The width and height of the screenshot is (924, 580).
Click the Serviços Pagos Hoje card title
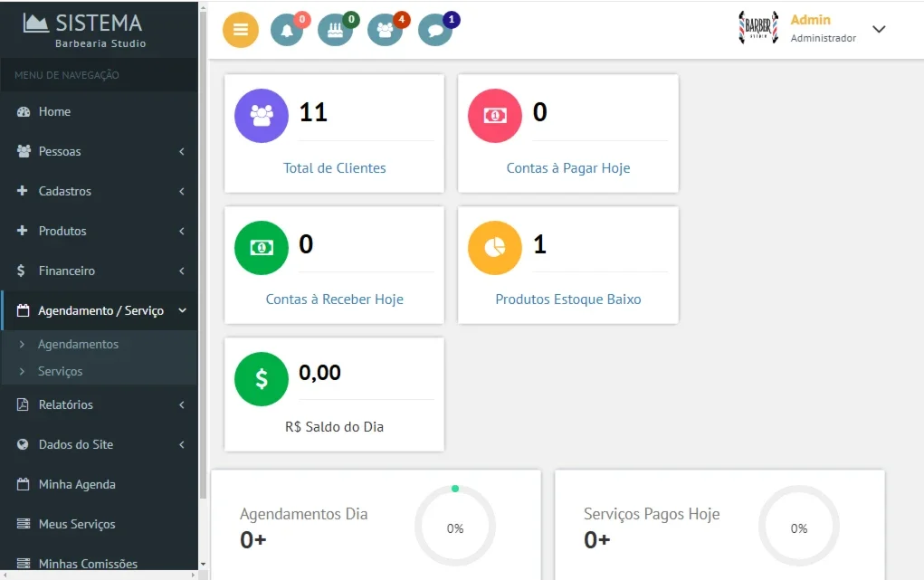pos(652,514)
